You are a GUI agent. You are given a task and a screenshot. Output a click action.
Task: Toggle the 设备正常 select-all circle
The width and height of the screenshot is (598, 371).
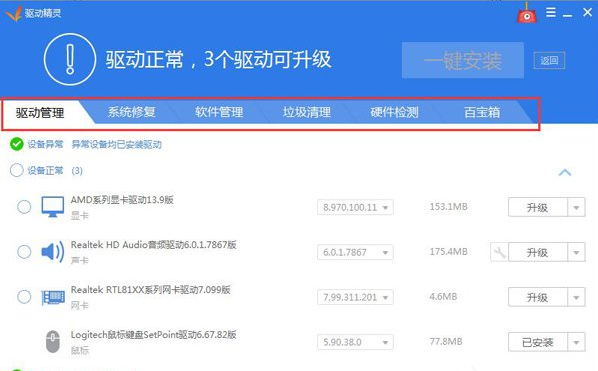tap(17, 170)
